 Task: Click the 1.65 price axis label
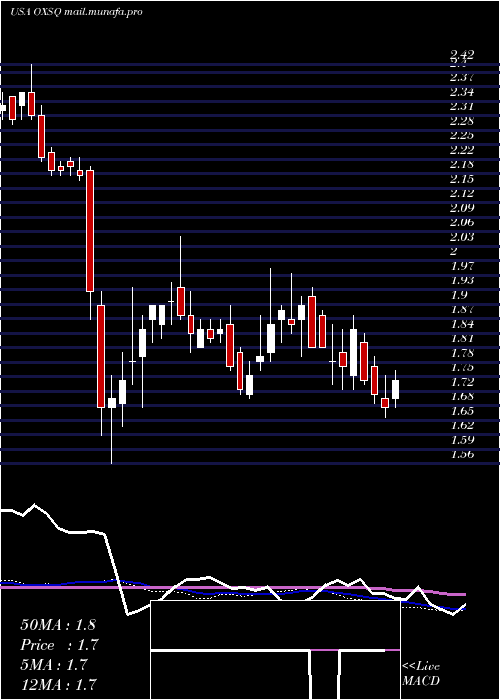(x=462, y=411)
